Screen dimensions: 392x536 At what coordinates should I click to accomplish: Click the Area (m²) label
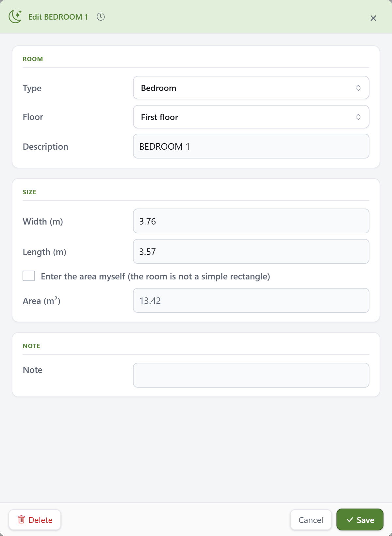point(41,301)
